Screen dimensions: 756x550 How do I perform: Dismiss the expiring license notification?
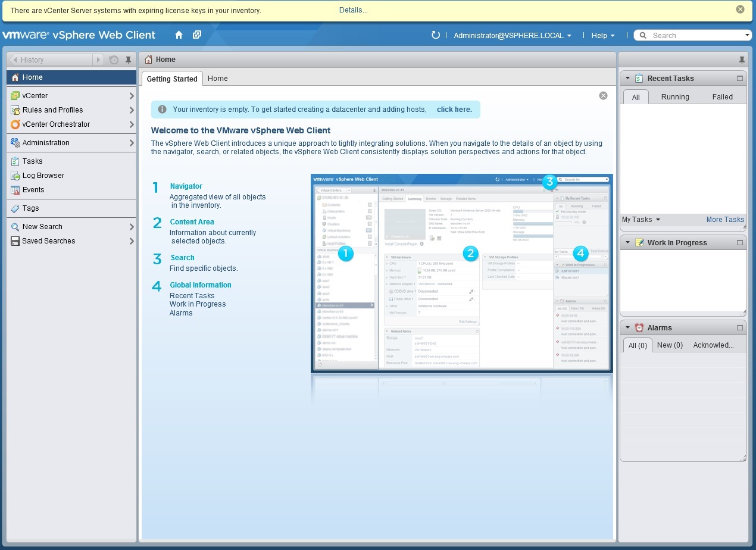pos(740,10)
